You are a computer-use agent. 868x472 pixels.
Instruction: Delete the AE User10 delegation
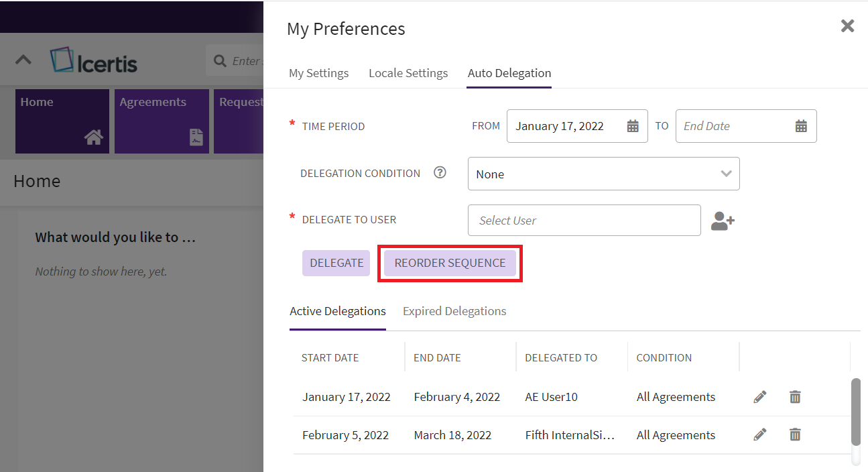click(795, 397)
